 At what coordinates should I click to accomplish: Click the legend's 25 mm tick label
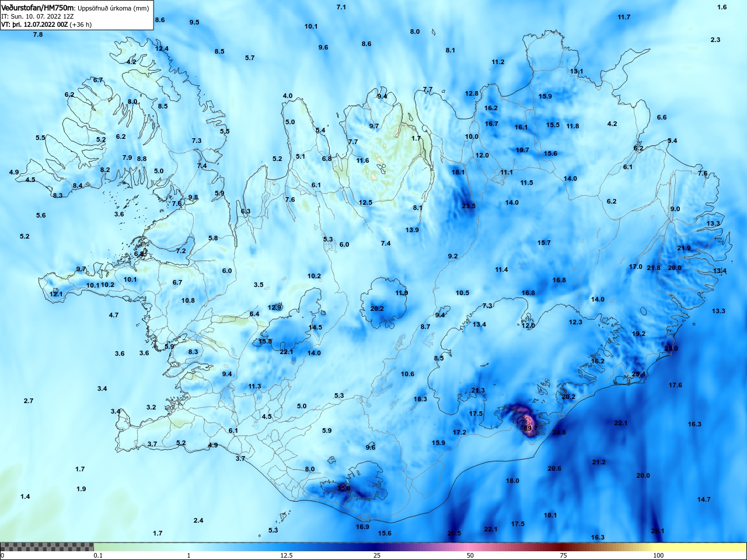coord(377,555)
